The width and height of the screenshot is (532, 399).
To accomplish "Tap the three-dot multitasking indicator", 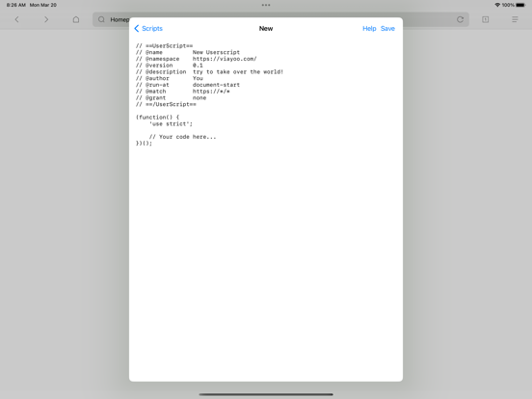I will 266,5.
